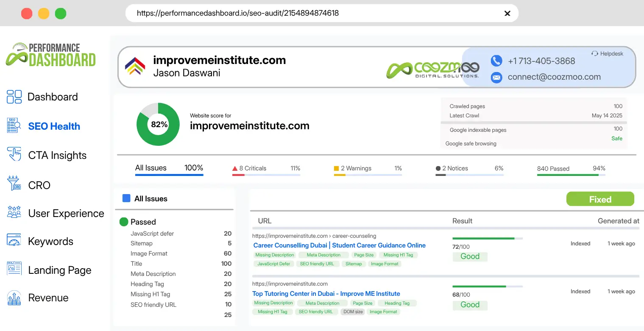Switch to the 2 Notices tab
The image size is (644, 331).
point(469,169)
